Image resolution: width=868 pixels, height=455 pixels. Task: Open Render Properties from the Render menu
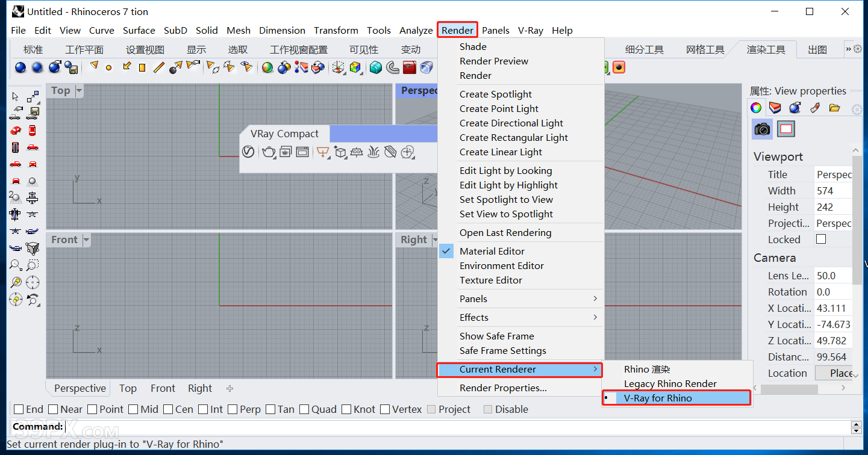503,388
